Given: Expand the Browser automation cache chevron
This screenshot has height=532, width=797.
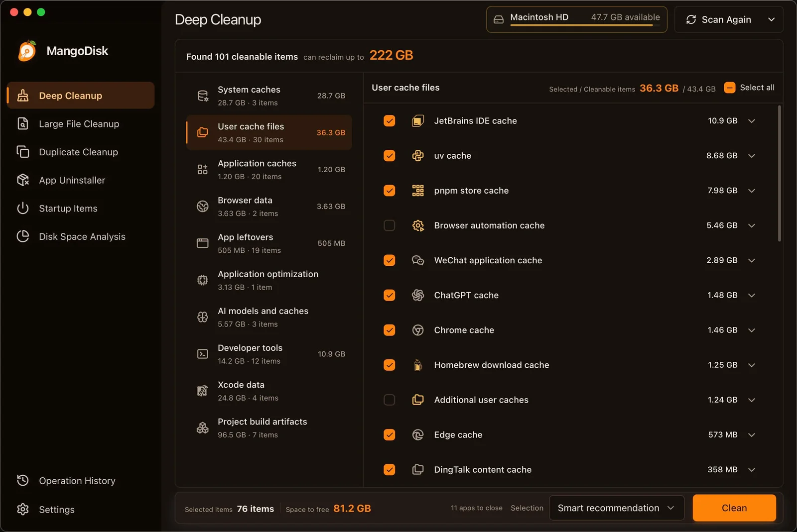Looking at the screenshot, I should [x=752, y=225].
